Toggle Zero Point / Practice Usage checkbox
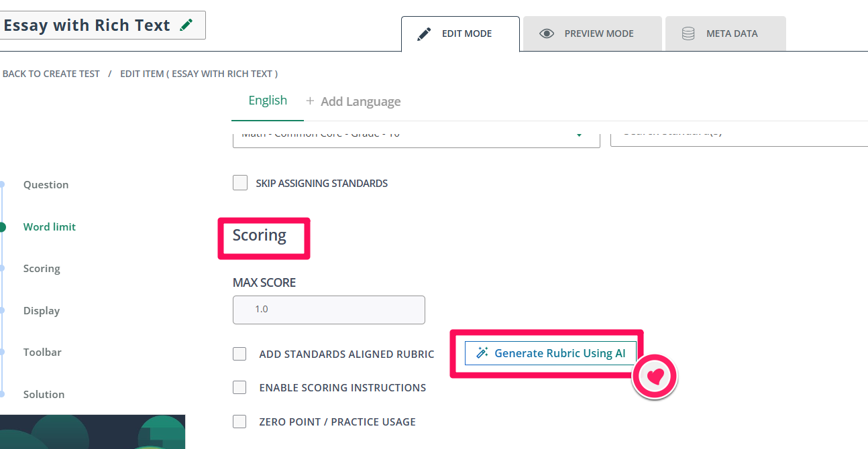The width and height of the screenshot is (868, 449). [239, 422]
